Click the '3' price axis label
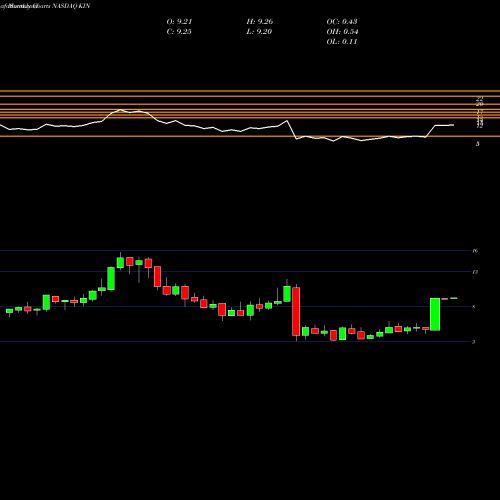Image resolution: width=500 pixels, height=500 pixels. pyautogui.click(x=474, y=342)
